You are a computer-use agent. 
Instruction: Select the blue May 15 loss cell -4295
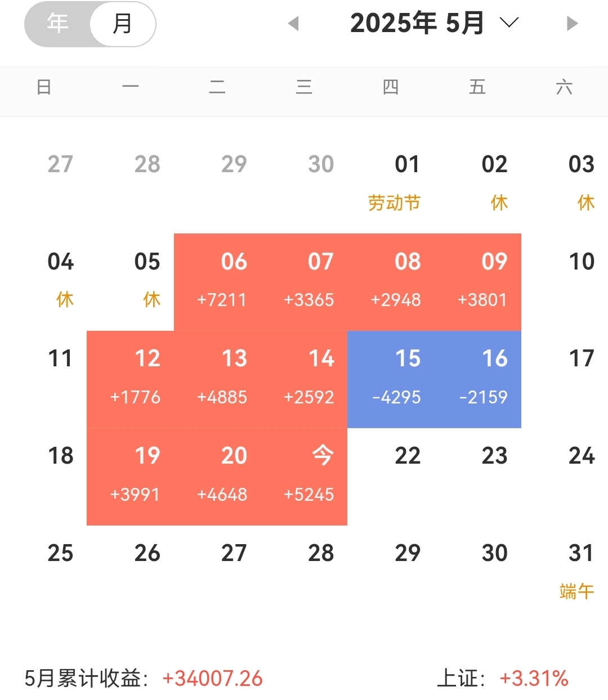pos(391,379)
